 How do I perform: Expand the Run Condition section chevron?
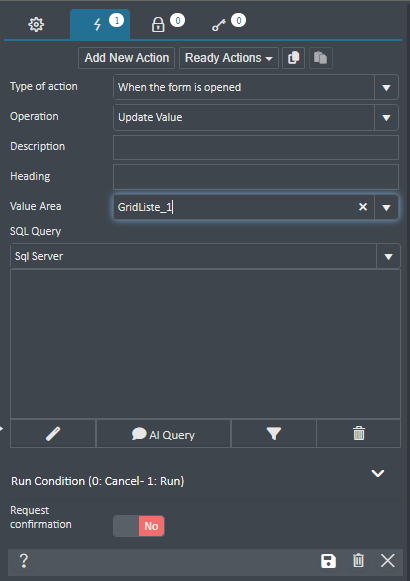(x=378, y=474)
